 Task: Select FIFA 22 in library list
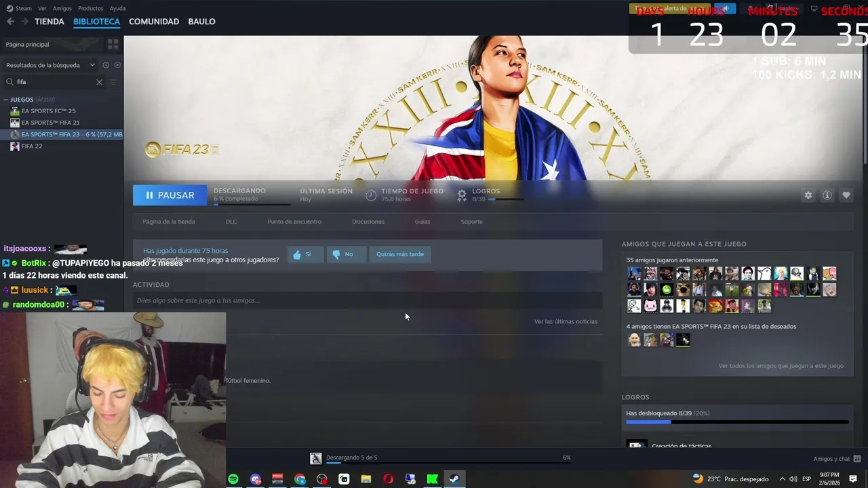coord(32,146)
